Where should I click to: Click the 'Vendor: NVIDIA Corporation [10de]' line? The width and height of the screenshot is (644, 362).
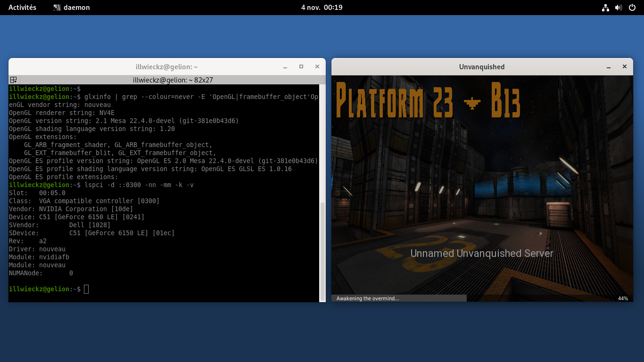coord(71,209)
